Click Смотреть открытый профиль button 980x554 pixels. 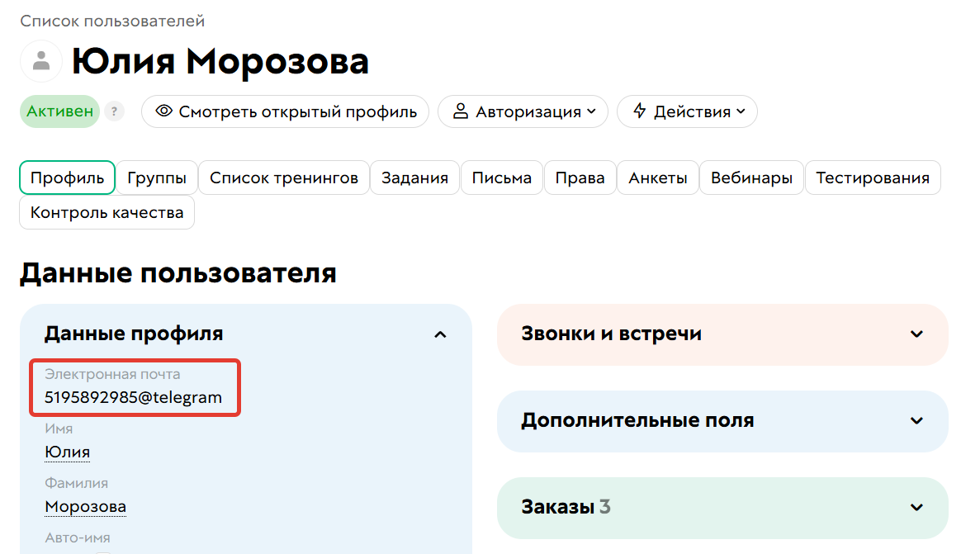[285, 111]
